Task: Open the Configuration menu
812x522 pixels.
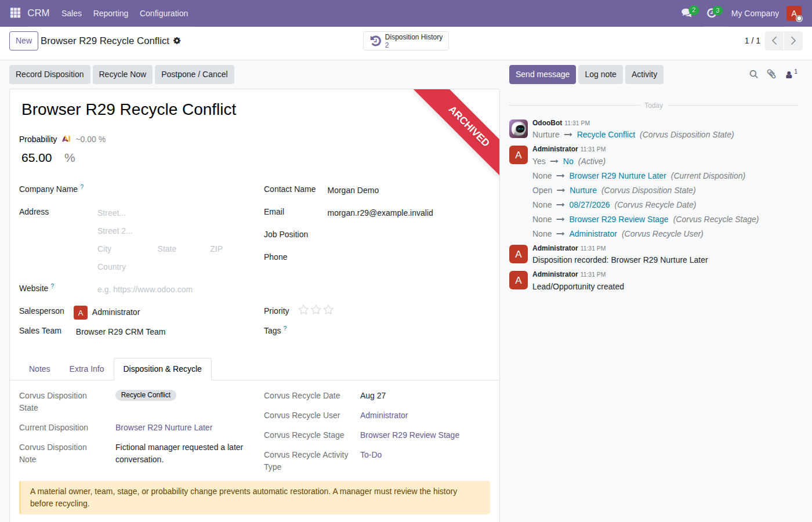Action: 164,13
